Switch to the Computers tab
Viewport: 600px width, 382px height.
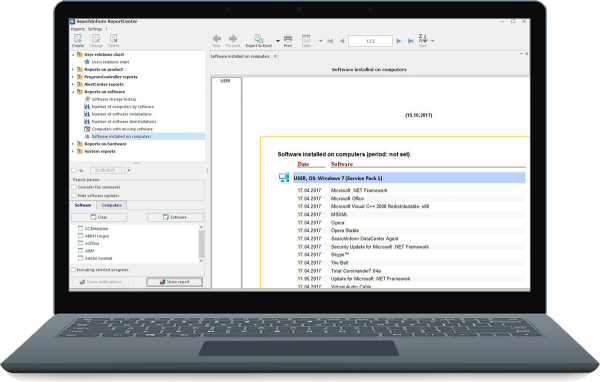(111, 205)
